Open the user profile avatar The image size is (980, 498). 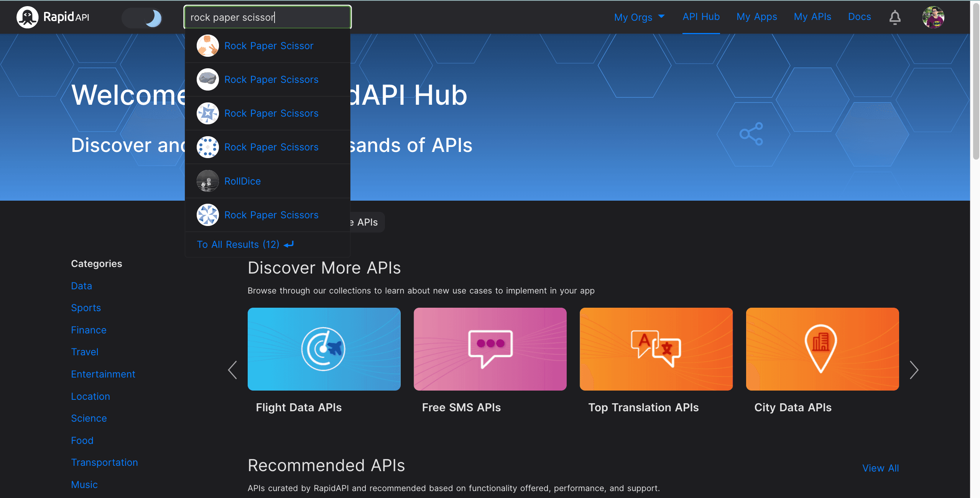[933, 17]
